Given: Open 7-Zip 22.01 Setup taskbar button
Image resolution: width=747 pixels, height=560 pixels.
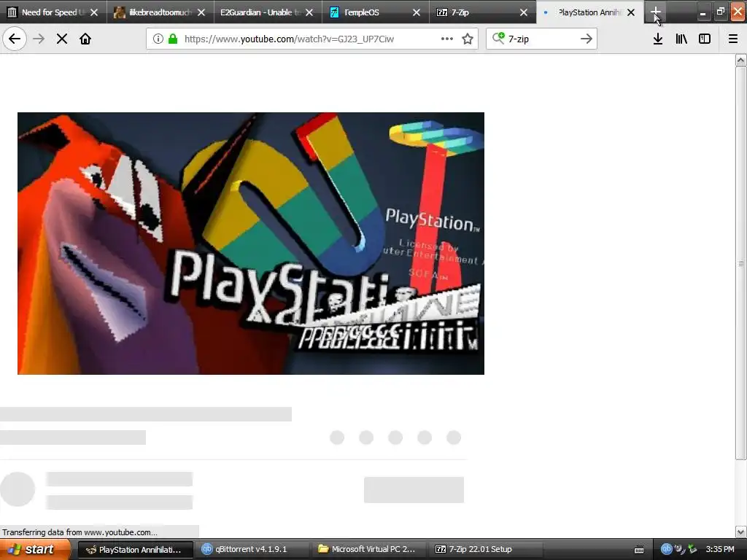Looking at the screenshot, I should (x=487, y=549).
